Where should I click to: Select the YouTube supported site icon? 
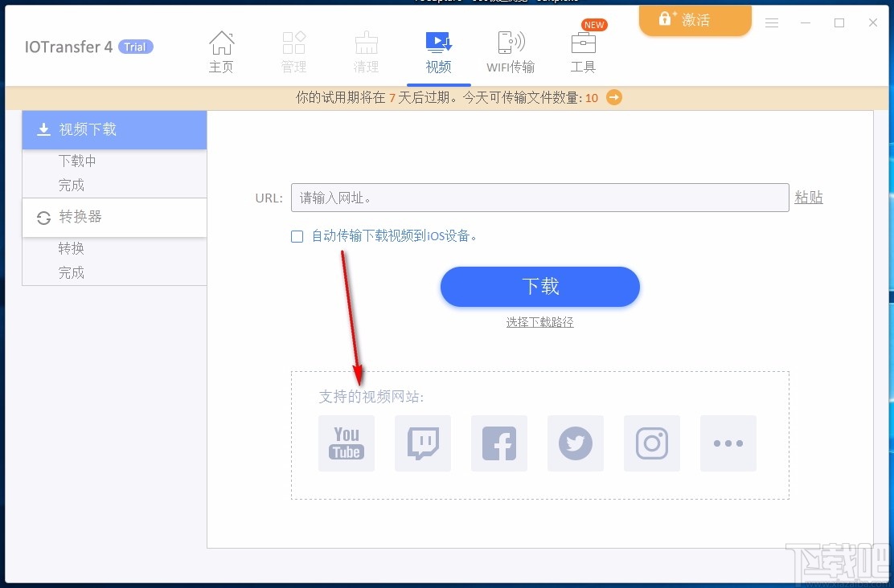(346, 443)
